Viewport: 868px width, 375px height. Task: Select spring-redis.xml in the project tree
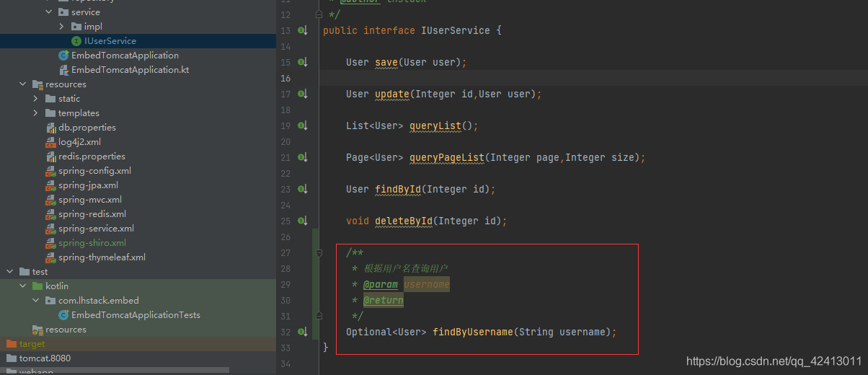coord(92,214)
